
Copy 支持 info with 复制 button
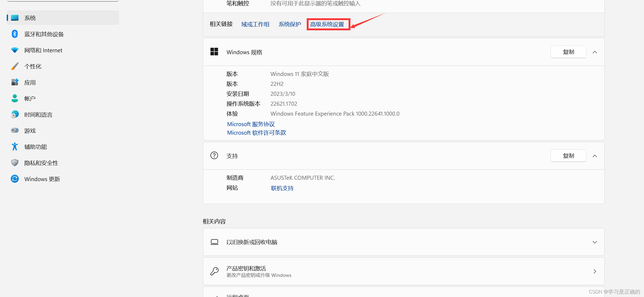pos(568,156)
